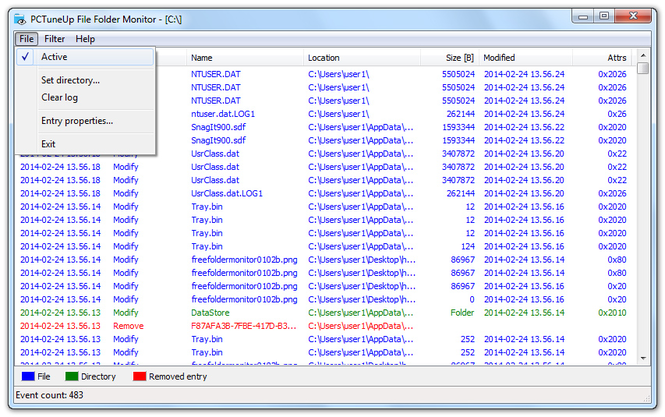Sort by the Size [B] column header
Viewport: 665px width, 417px height.
tap(450, 58)
